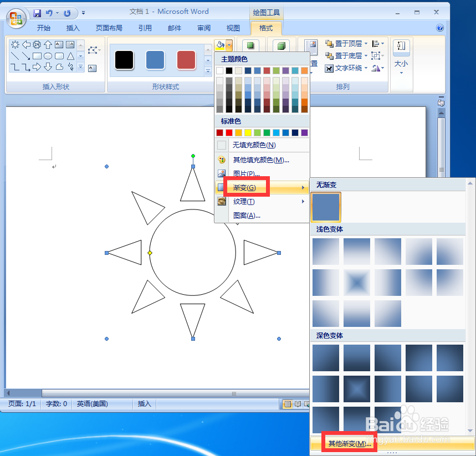Open the align objects dropdown
This screenshot has width=476, height=456.
click(378, 44)
